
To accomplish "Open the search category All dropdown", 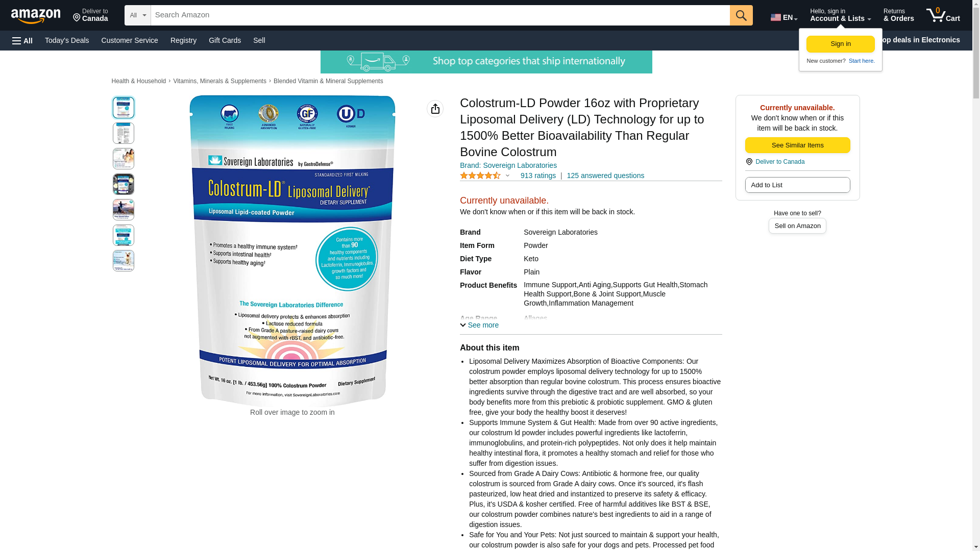I will [138, 15].
